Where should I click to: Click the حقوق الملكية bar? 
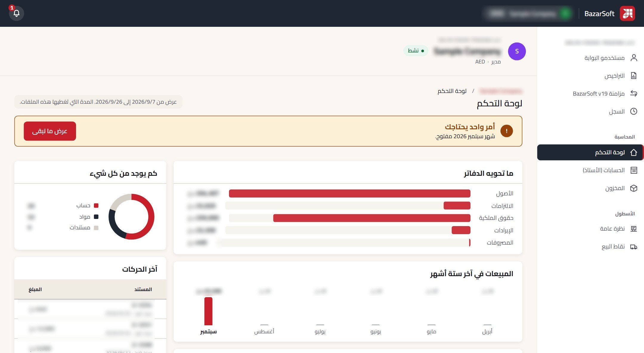click(372, 218)
